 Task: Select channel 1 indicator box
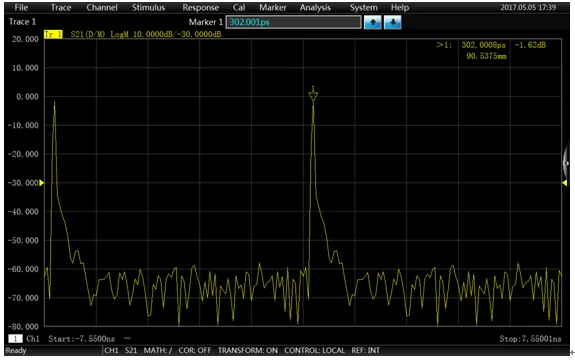(x=15, y=339)
